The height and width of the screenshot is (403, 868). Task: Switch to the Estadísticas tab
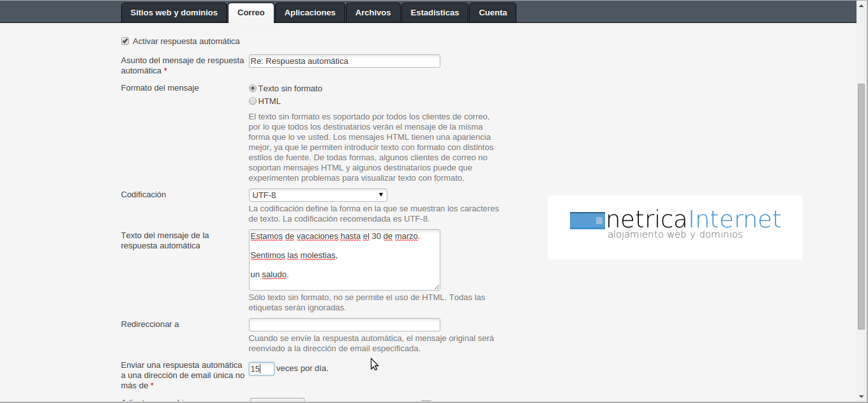pyautogui.click(x=435, y=13)
